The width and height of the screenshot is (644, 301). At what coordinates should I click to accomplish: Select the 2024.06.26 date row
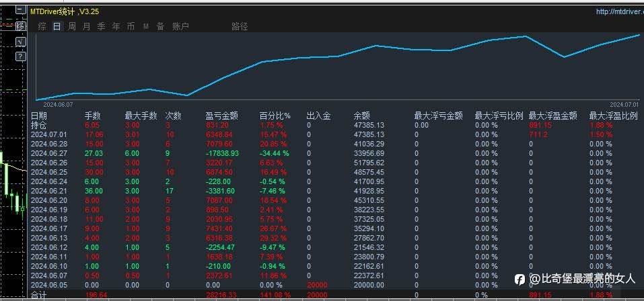pos(49,163)
